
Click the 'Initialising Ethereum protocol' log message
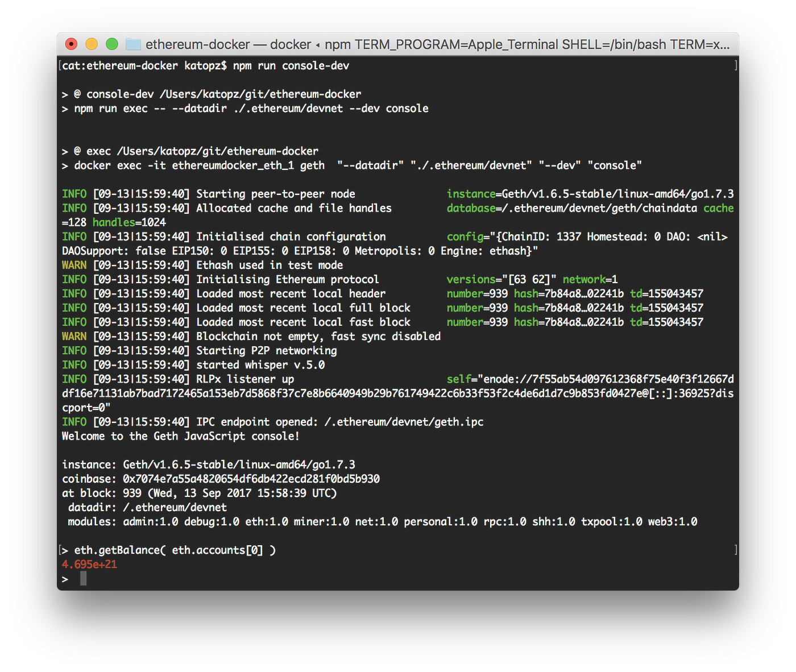pyautogui.click(x=288, y=280)
